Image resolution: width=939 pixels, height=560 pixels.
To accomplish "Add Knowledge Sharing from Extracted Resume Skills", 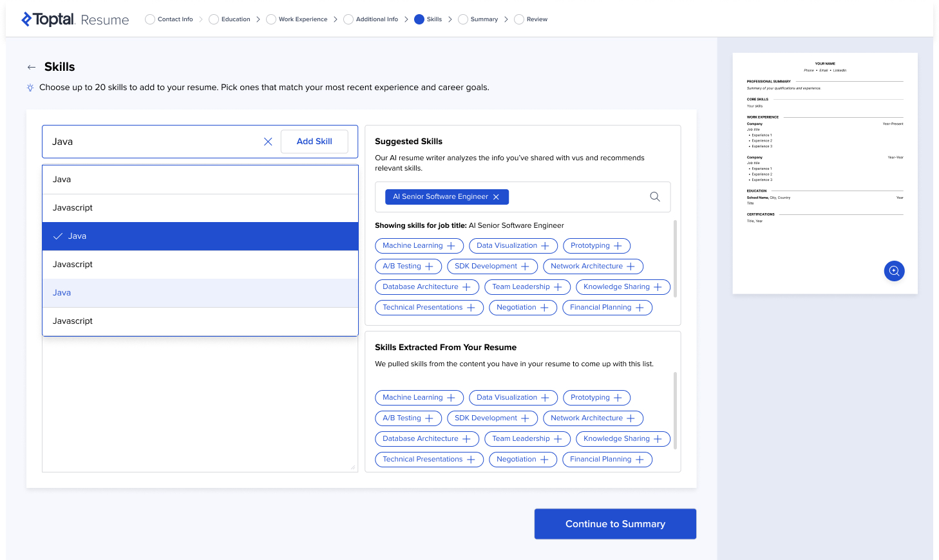I will [623, 439].
